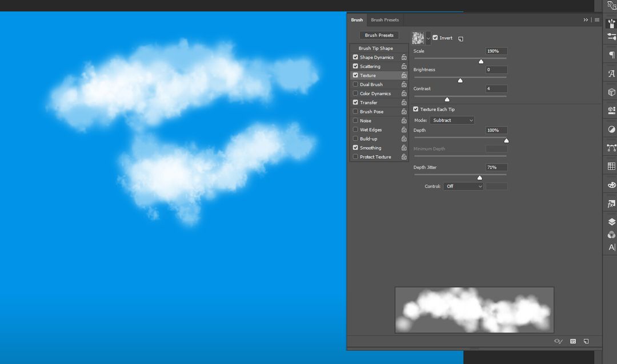This screenshot has width=617, height=364.
Task: Uncheck the Shape Dynamics checkbox
Action: click(x=355, y=57)
